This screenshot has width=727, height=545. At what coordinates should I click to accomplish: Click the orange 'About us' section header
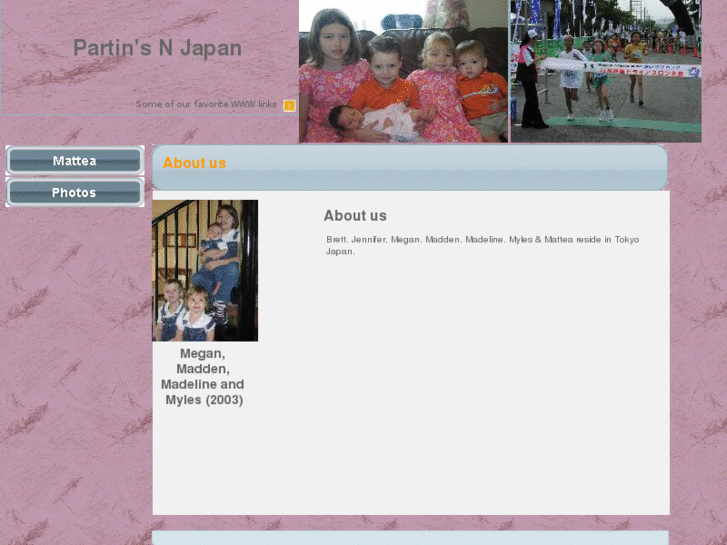[194, 163]
